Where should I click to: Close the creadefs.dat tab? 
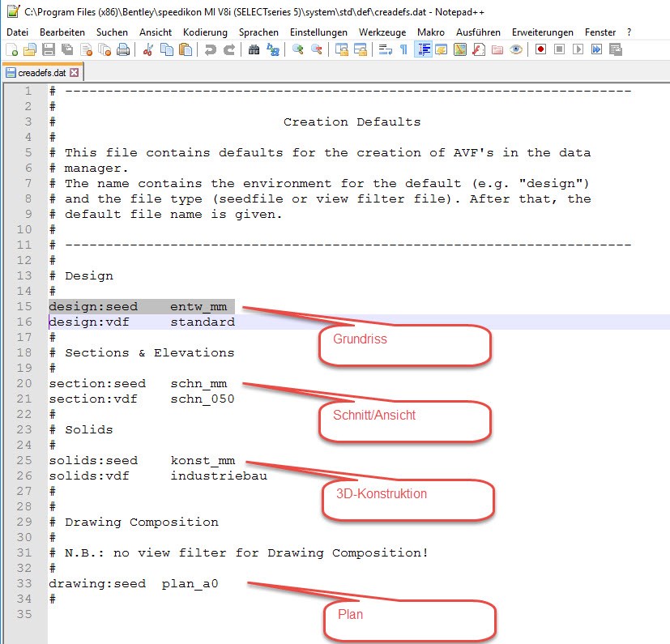(x=75, y=73)
